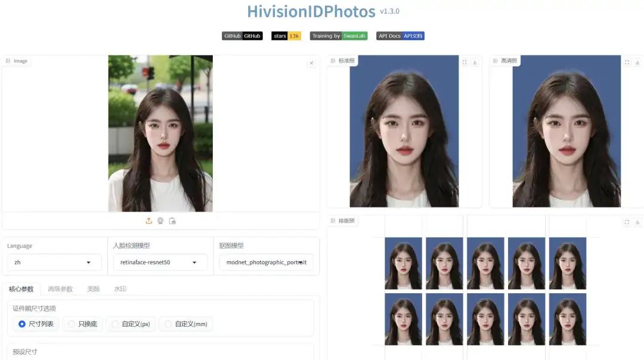Click the 高清照 panel label
This screenshot has width=644, height=360.
(x=505, y=61)
